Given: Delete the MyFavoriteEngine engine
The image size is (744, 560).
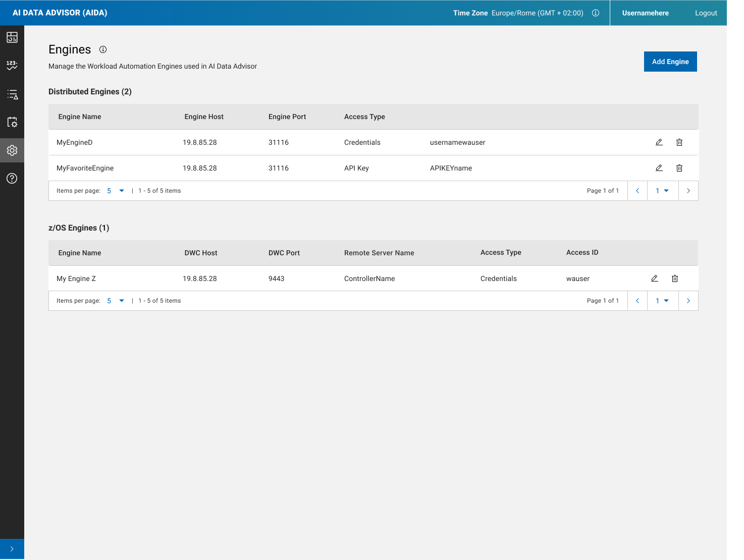Looking at the screenshot, I should click(679, 168).
